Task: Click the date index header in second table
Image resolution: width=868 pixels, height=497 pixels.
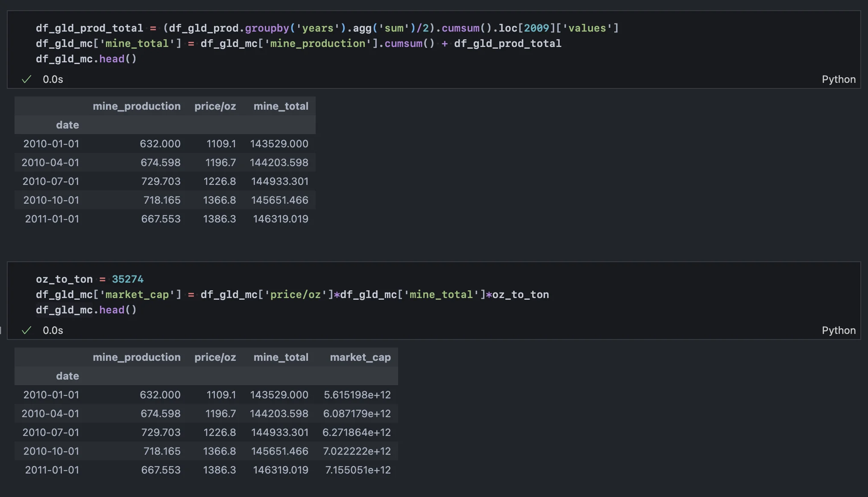Action: 67,376
